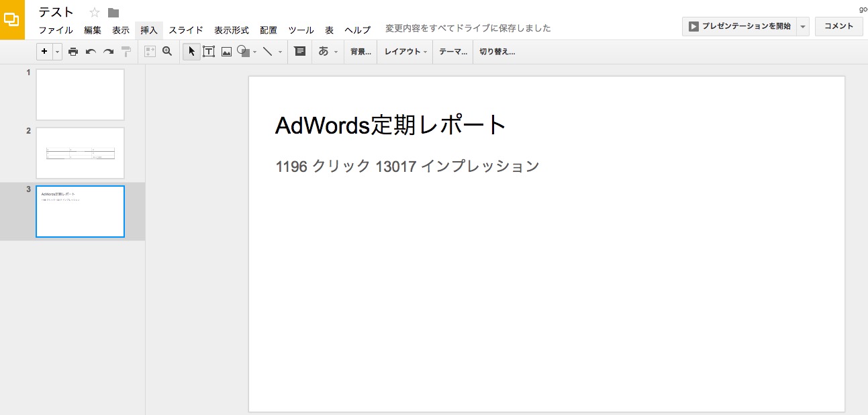868x415 pixels.
Task: Choose the select arrow cursor tool
Action: coord(192,51)
